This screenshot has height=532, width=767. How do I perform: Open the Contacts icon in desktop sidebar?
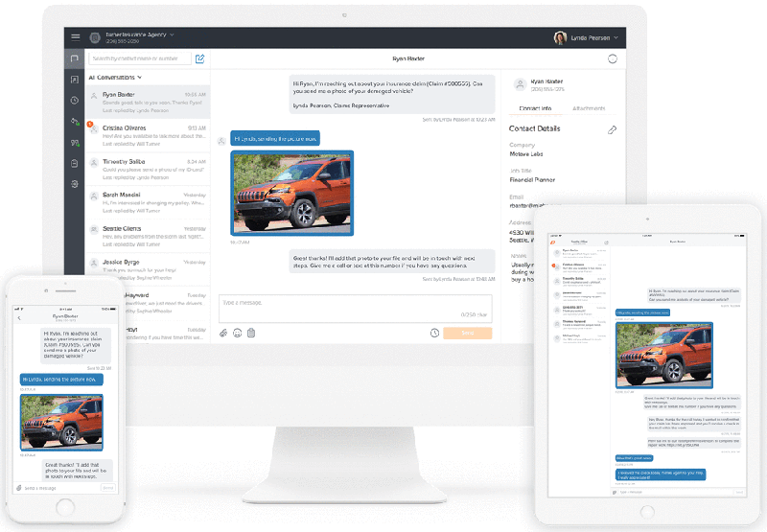[75, 80]
